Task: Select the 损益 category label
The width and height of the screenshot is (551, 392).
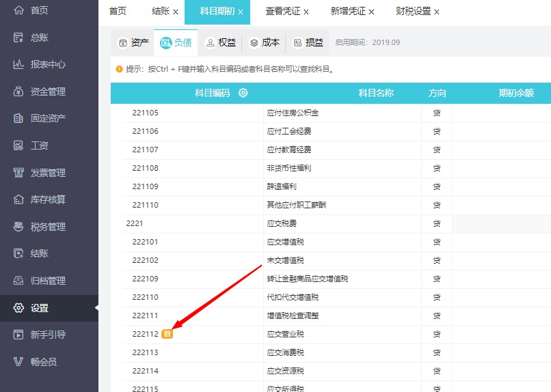Action: (314, 43)
